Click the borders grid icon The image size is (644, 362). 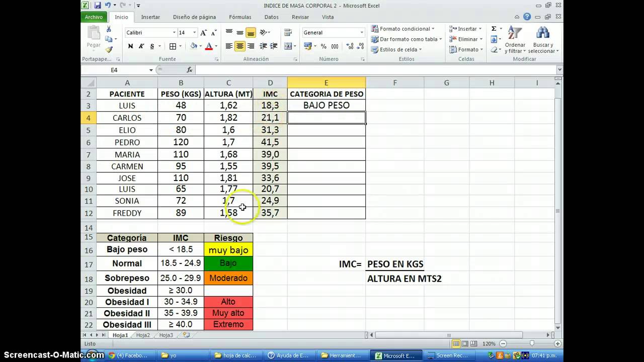[x=173, y=46]
